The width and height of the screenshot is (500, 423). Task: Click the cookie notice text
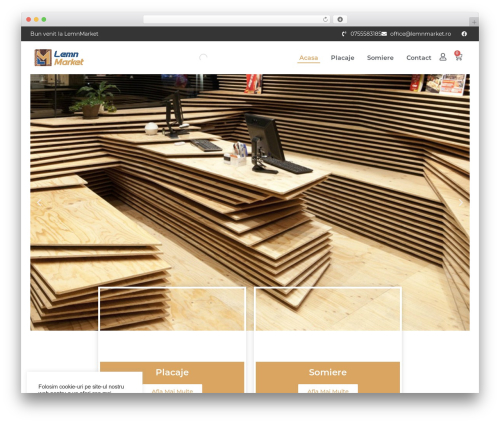click(x=81, y=389)
